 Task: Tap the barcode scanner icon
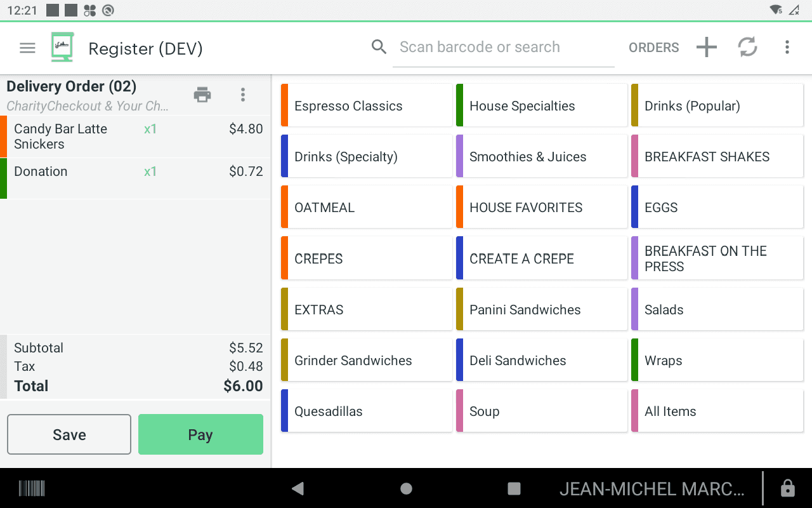pos(32,488)
